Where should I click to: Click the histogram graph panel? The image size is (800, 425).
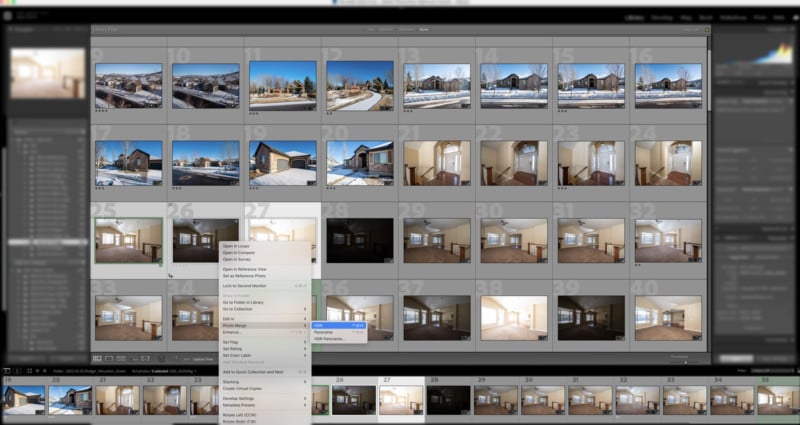pos(759,53)
